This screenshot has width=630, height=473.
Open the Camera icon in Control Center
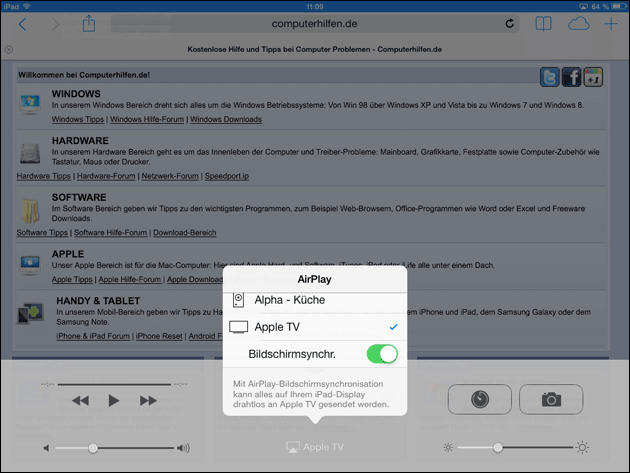click(551, 399)
